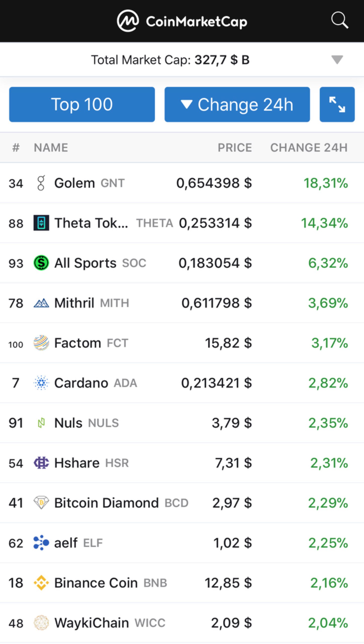Tap the aelf ELF logo icon

41,543
